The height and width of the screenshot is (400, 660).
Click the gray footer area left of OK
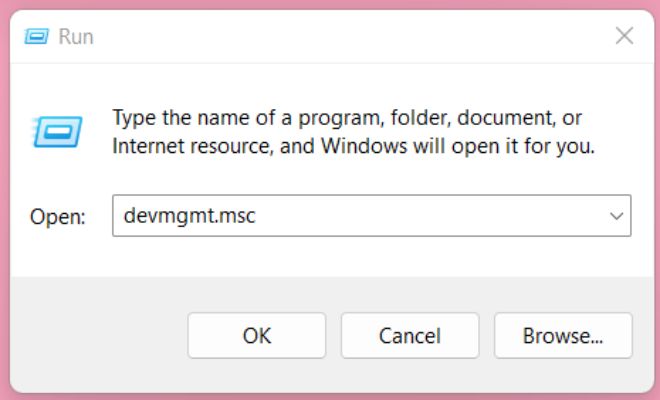point(99,336)
